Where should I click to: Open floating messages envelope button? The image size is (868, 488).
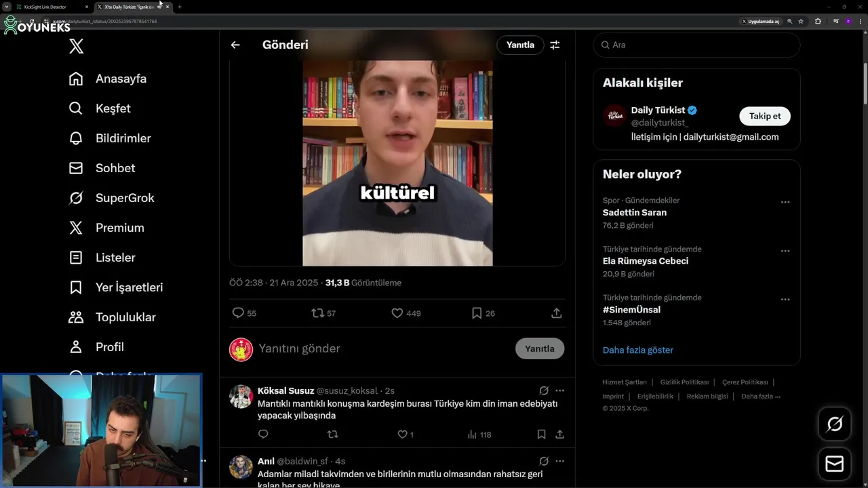[835, 464]
